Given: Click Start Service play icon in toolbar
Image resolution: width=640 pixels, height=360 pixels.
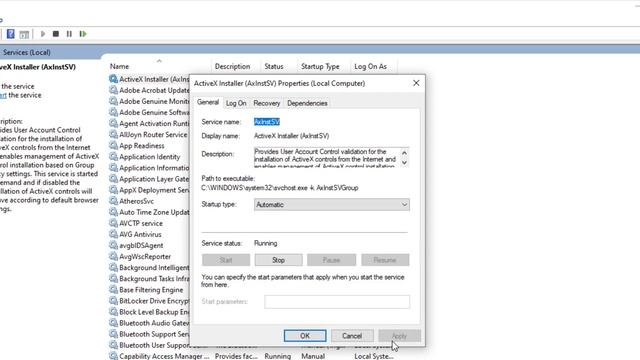Looking at the screenshot, I should 42,34.
